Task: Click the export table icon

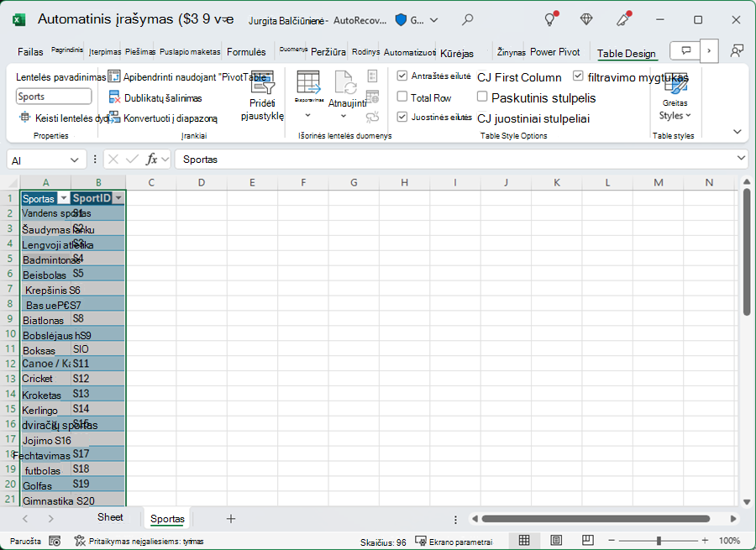Action: 308,82
